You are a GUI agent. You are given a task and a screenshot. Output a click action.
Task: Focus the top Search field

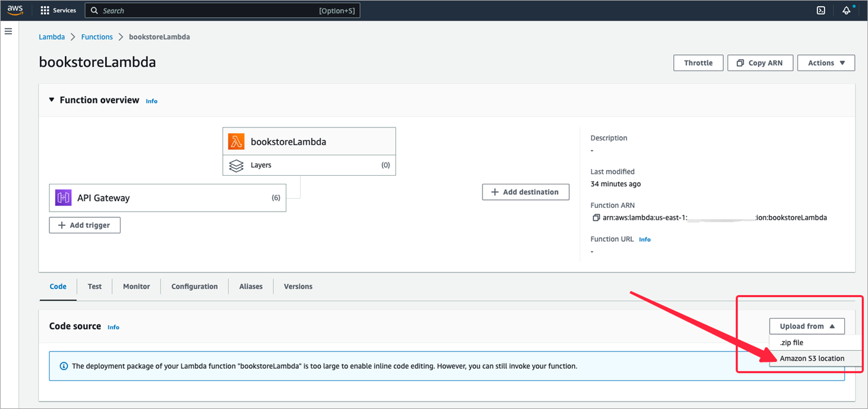tap(222, 11)
